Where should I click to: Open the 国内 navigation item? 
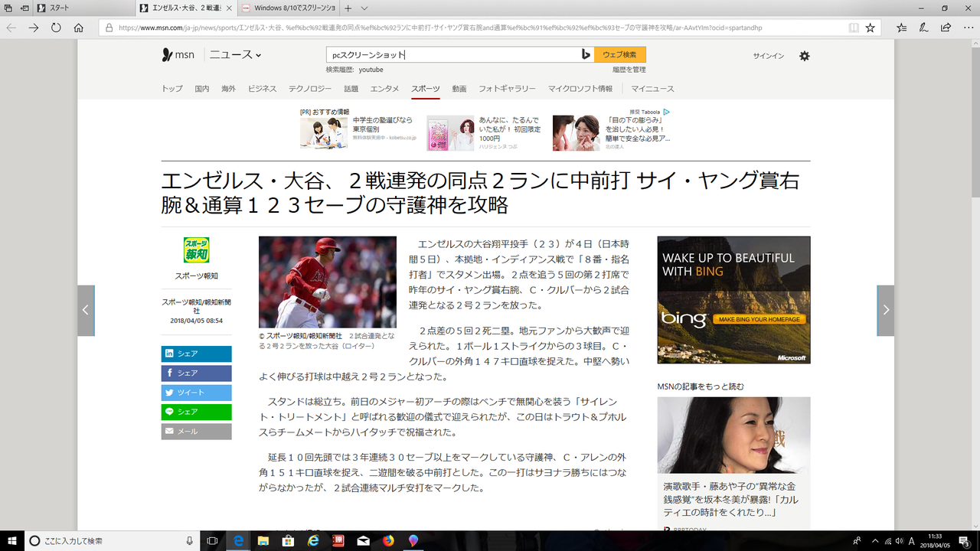click(202, 89)
